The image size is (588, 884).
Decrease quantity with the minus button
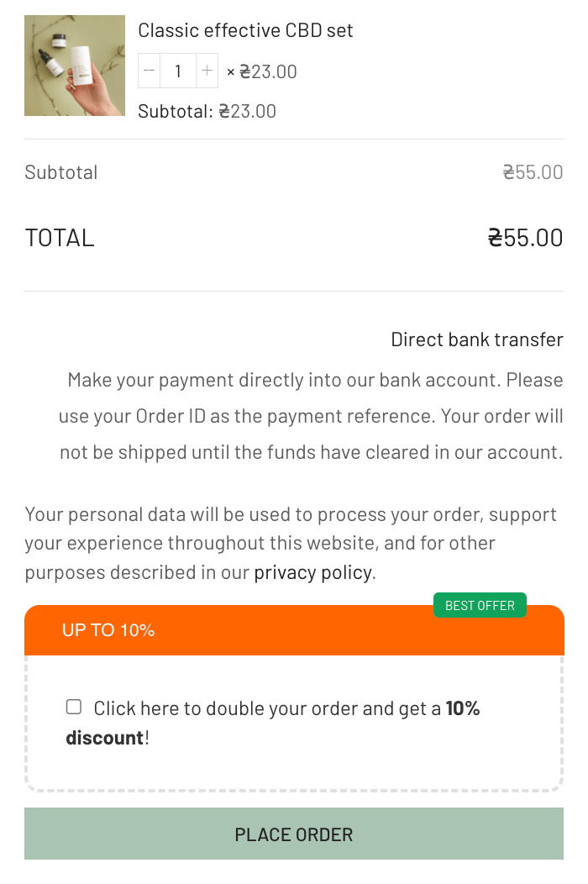coord(150,71)
